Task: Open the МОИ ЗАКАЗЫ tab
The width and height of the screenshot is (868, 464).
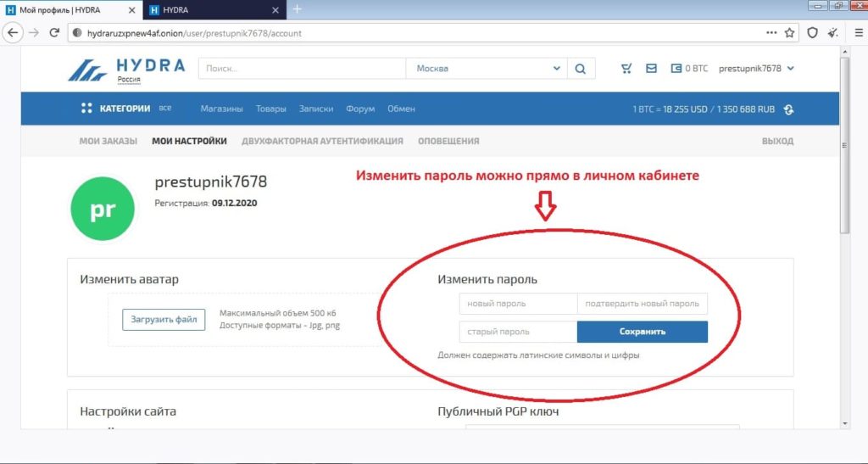Action: click(108, 141)
